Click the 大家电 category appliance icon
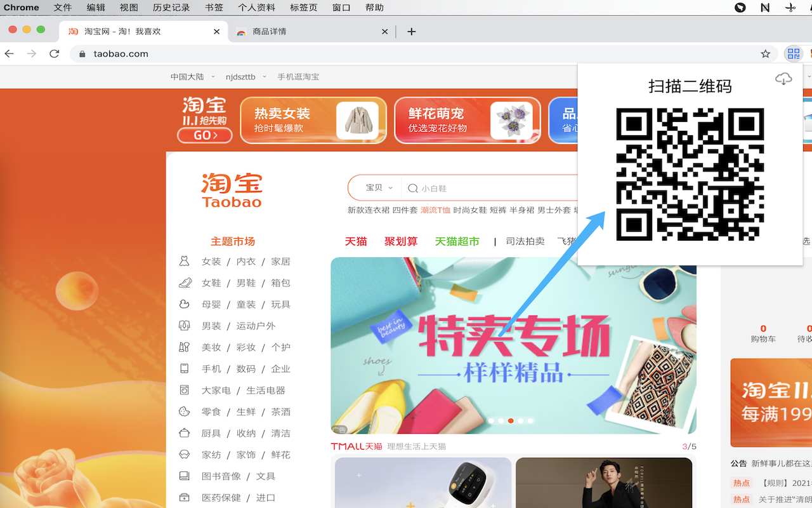812x508 pixels. pyautogui.click(x=185, y=390)
